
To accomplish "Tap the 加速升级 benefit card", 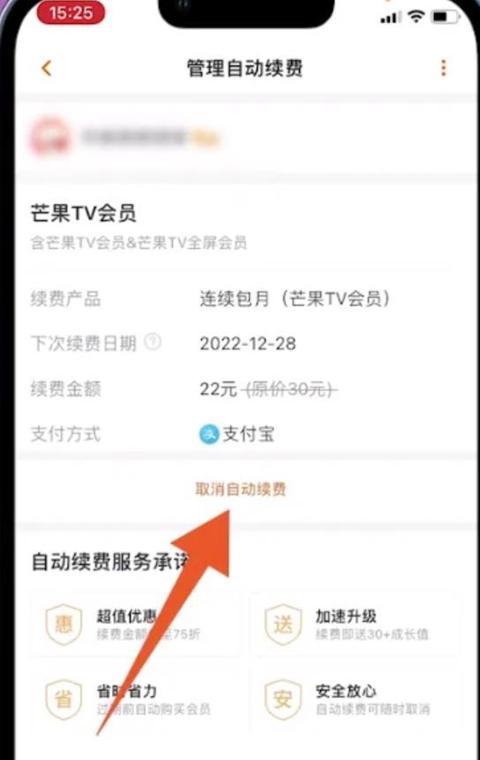I will pos(355,624).
